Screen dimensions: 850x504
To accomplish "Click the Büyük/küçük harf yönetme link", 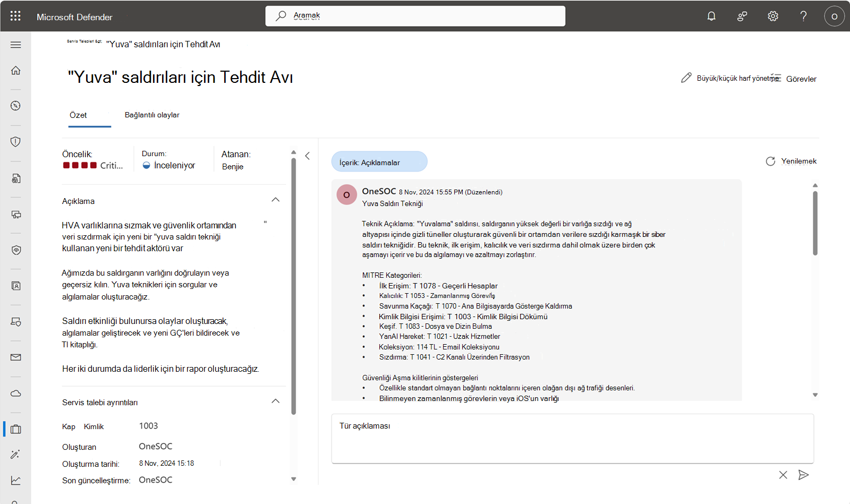I will coord(738,78).
